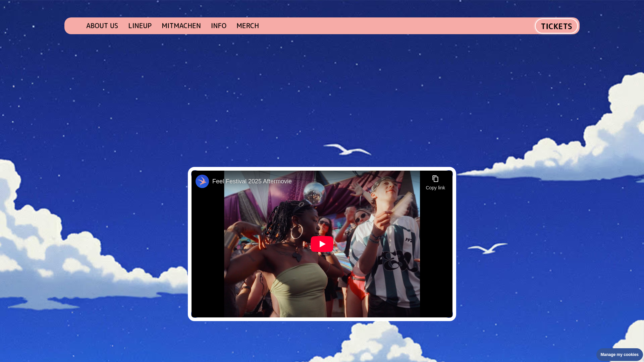644x362 pixels.
Task: Play the Feel Festival 2025 Aftermovie video
Action: (322, 244)
